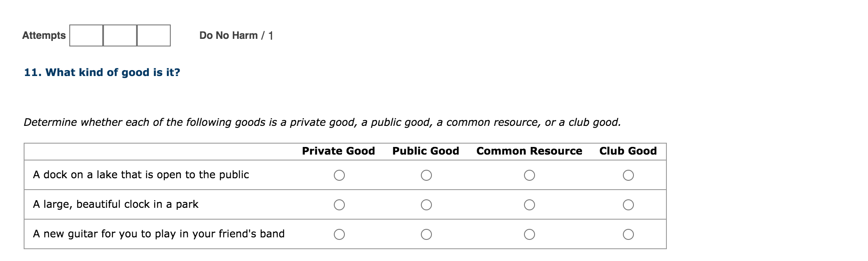Select Common Resource for the new guitar
The height and width of the screenshot is (261, 868).
530,234
